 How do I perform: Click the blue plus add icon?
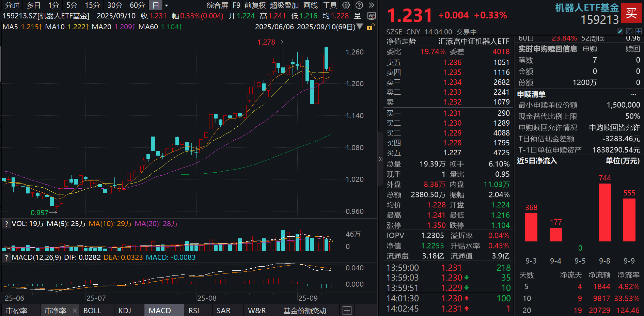pyautogui.click(x=639, y=31)
